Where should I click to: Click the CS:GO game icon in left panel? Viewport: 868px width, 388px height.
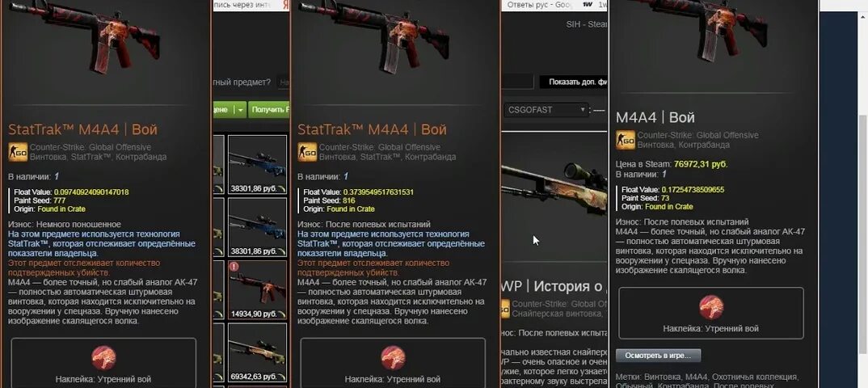pyautogui.click(x=18, y=152)
